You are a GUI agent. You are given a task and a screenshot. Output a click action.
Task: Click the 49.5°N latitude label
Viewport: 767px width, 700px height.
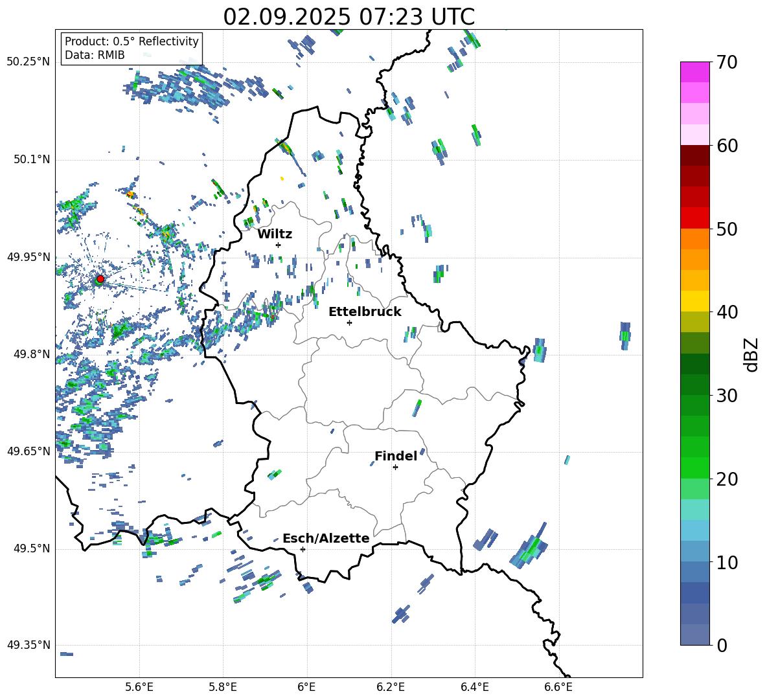32,548
